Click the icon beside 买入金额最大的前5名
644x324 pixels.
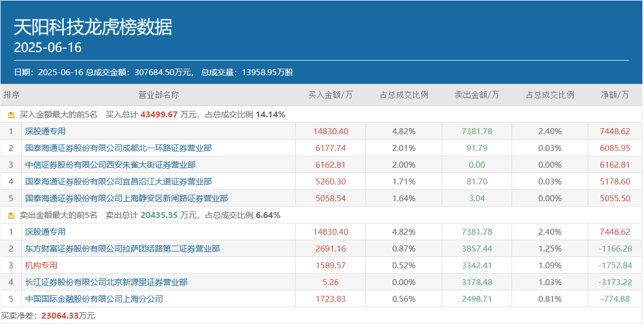pyautogui.click(x=11, y=115)
